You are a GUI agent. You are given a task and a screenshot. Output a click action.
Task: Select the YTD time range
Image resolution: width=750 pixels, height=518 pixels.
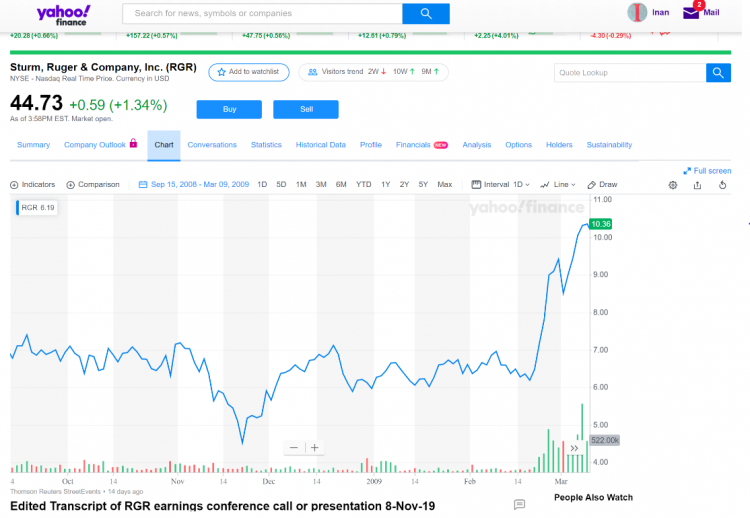click(x=364, y=185)
